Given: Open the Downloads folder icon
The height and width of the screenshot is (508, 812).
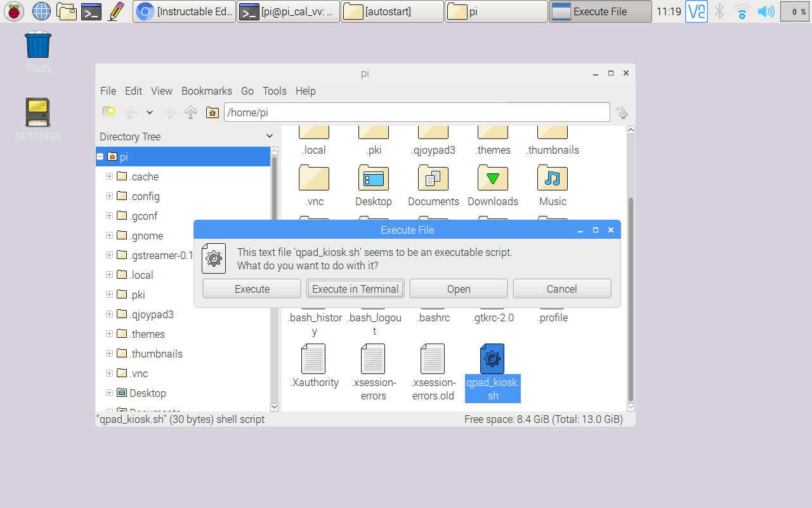Looking at the screenshot, I should coord(493,178).
